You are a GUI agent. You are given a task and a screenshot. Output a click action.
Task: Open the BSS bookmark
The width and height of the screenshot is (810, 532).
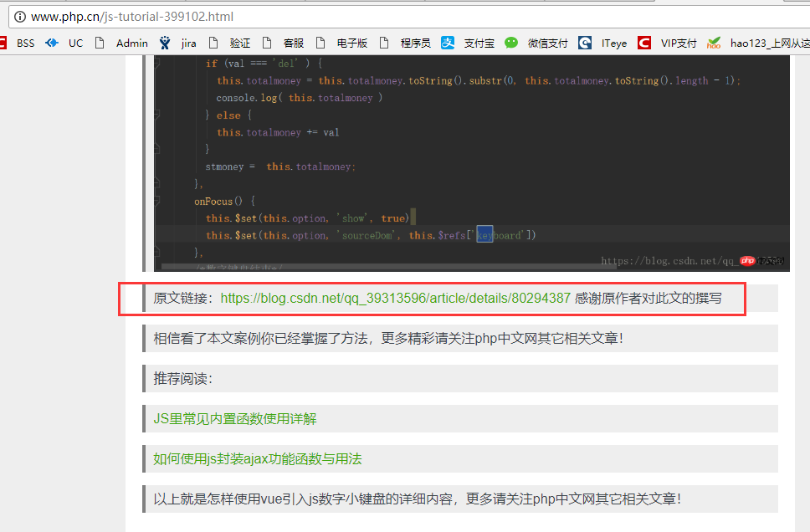click(25, 43)
